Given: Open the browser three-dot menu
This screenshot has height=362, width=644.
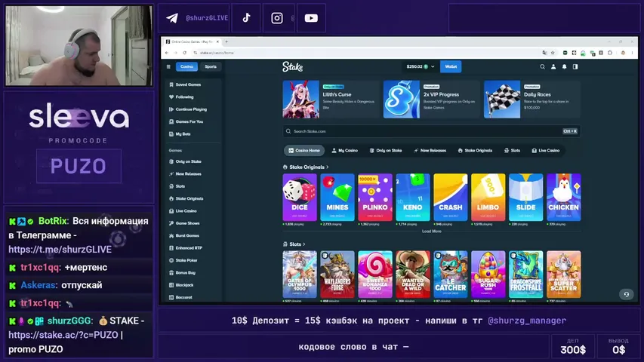Looking at the screenshot, I should (632, 53).
